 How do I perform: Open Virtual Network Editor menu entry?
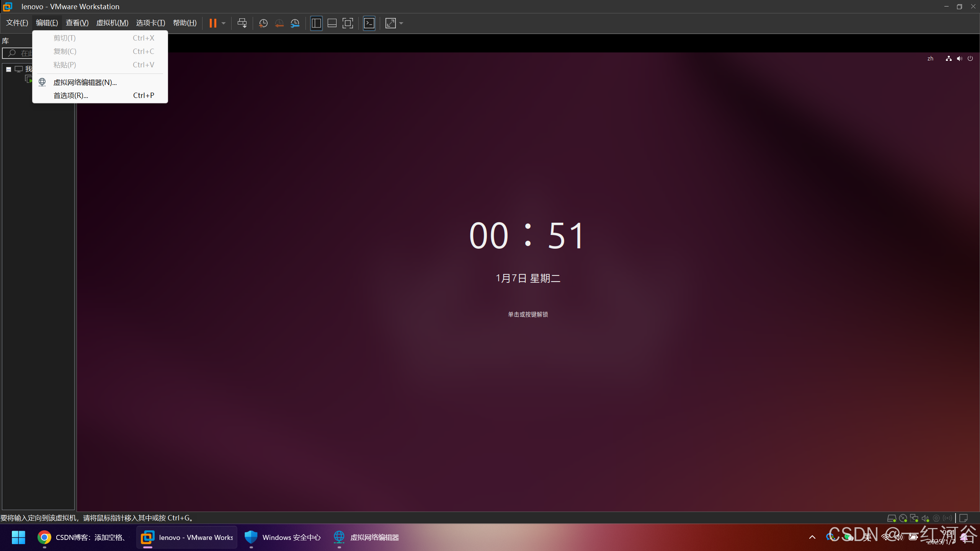85,82
